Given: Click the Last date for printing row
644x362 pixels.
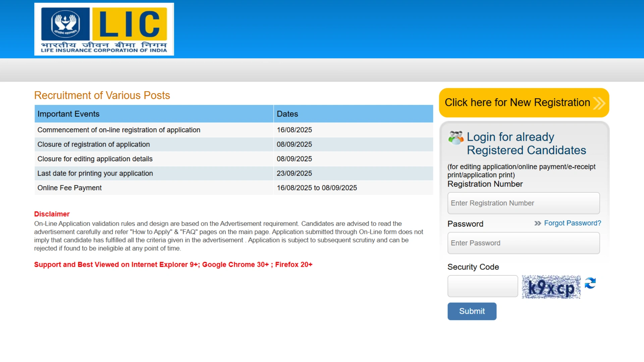Looking at the screenshot, I should [x=95, y=174].
